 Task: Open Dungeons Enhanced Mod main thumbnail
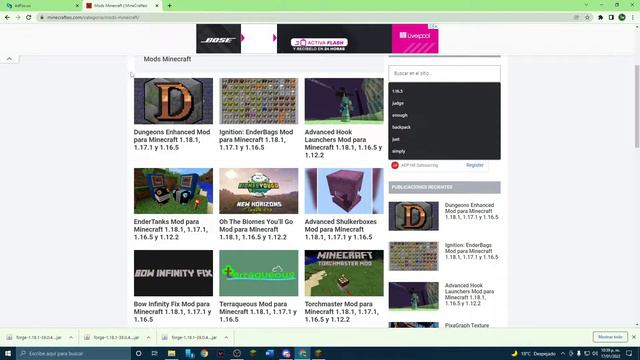click(x=173, y=101)
